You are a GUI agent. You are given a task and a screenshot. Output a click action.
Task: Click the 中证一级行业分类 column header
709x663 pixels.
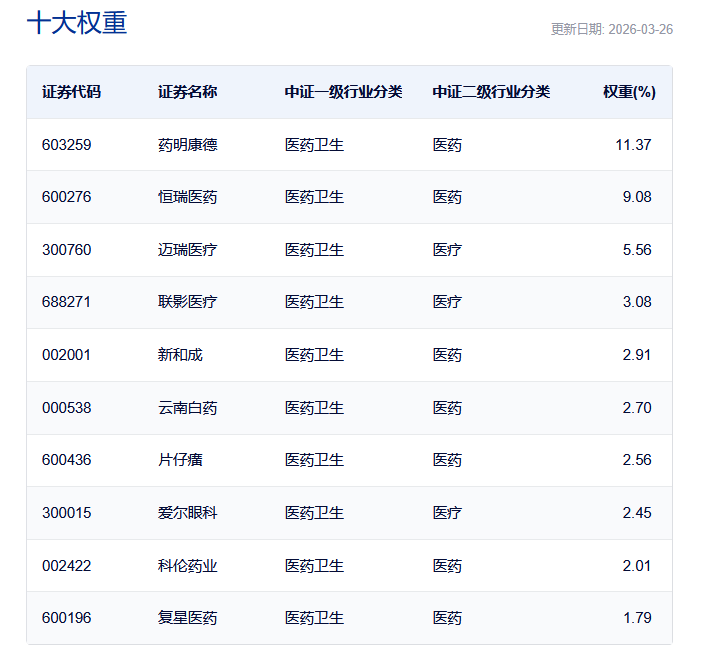[x=343, y=92]
